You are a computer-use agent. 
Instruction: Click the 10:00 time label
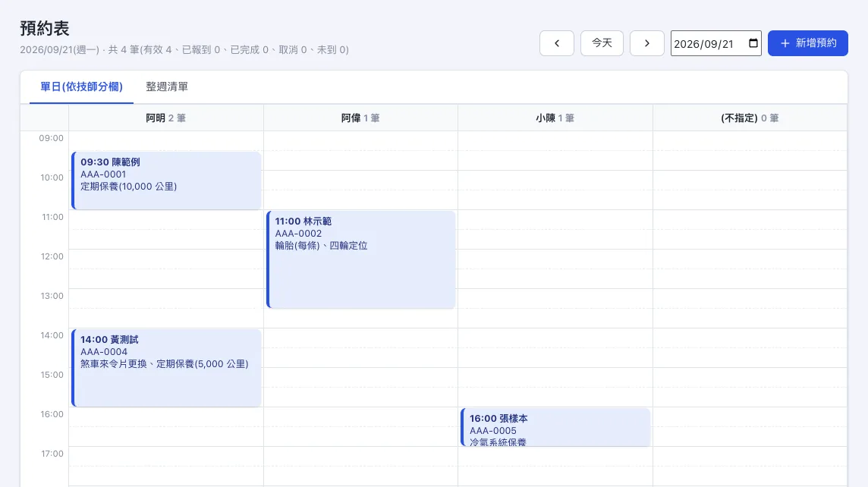(52, 178)
